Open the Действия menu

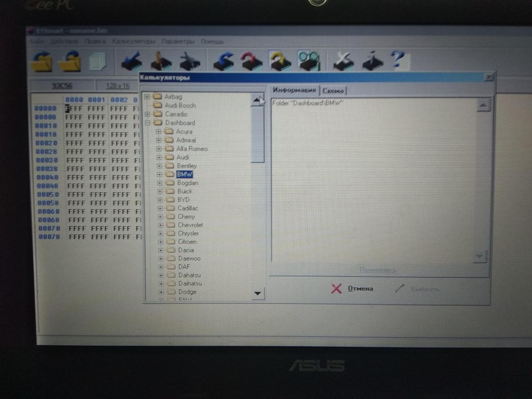click(x=64, y=41)
